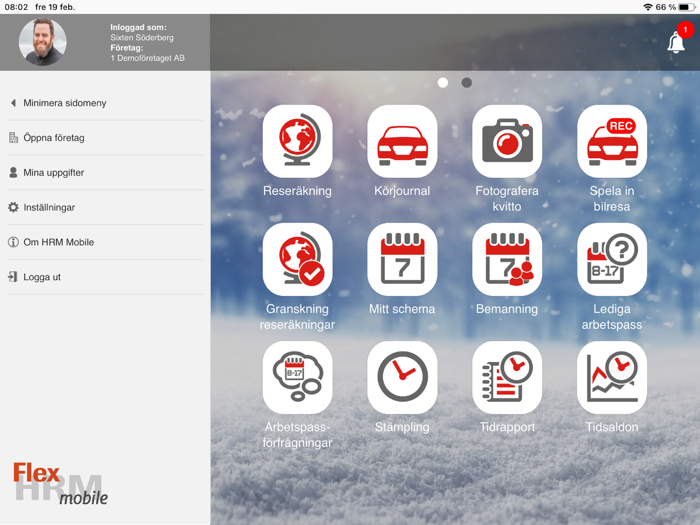Collapse sidebar via Minimera sidomeny
The height and width of the screenshot is (525, 700).
click(x=105, y=103)
